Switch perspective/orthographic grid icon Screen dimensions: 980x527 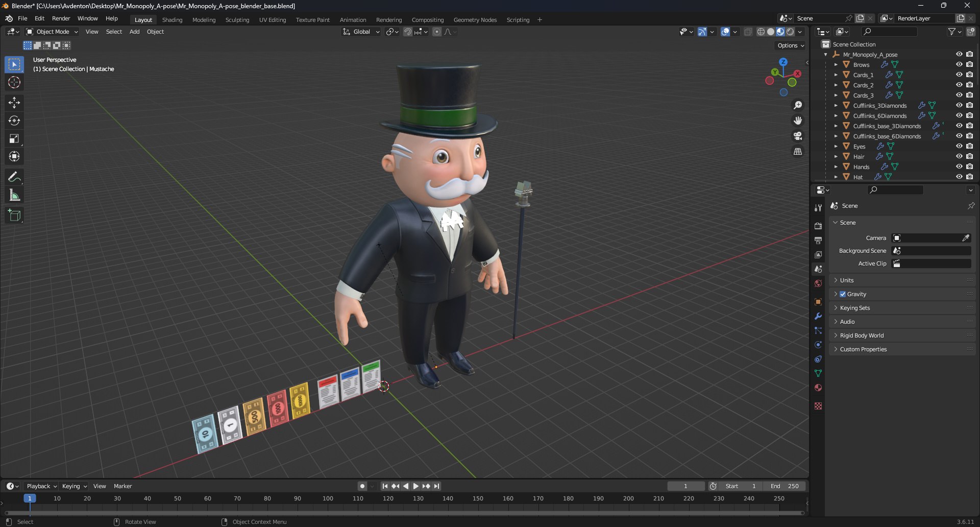[798, 151]
